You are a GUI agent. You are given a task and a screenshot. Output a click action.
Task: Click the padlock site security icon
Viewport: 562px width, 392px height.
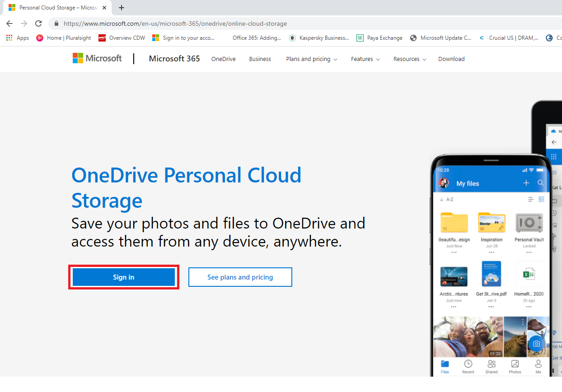pyautogui.click(x=56, y=23)
